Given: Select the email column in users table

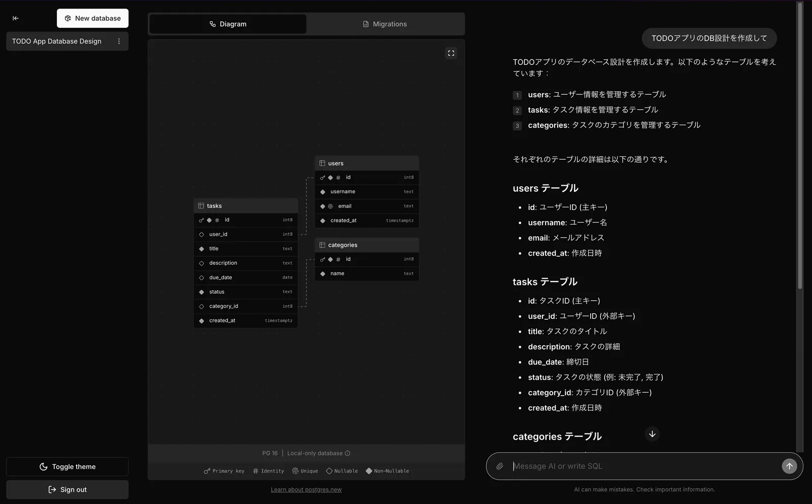Looking at the screenshot, I should point(367,206).
